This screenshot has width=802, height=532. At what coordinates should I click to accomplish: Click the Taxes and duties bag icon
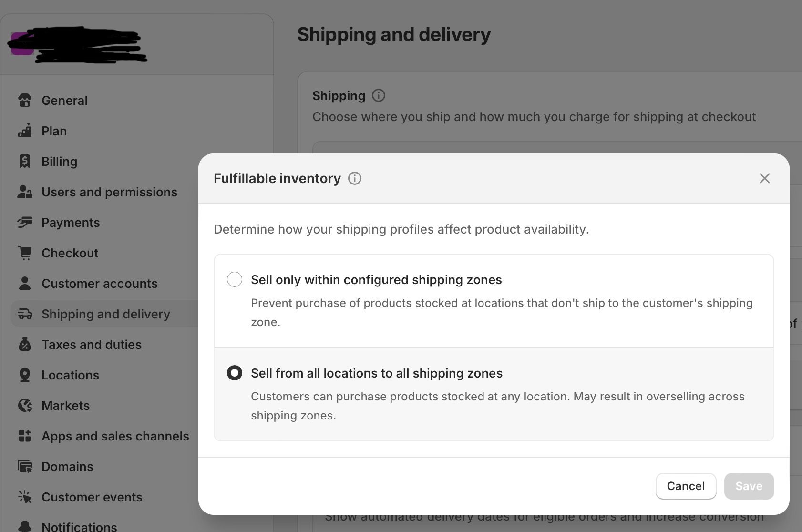coord(25,345)
